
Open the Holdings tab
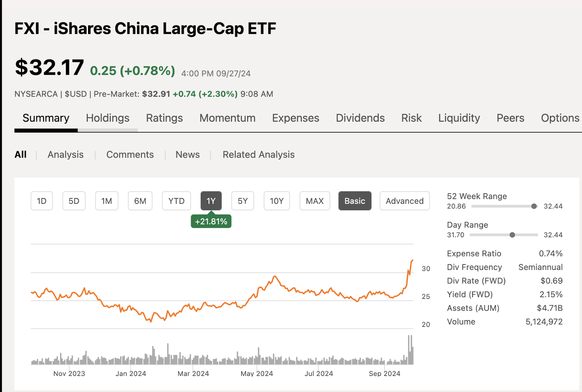tap(108, 118)
